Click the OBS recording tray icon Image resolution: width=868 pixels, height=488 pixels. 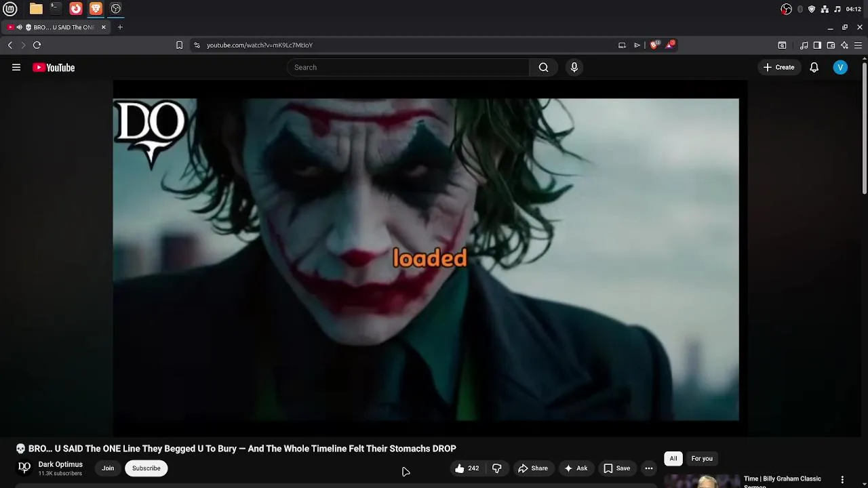coord(786,9)
